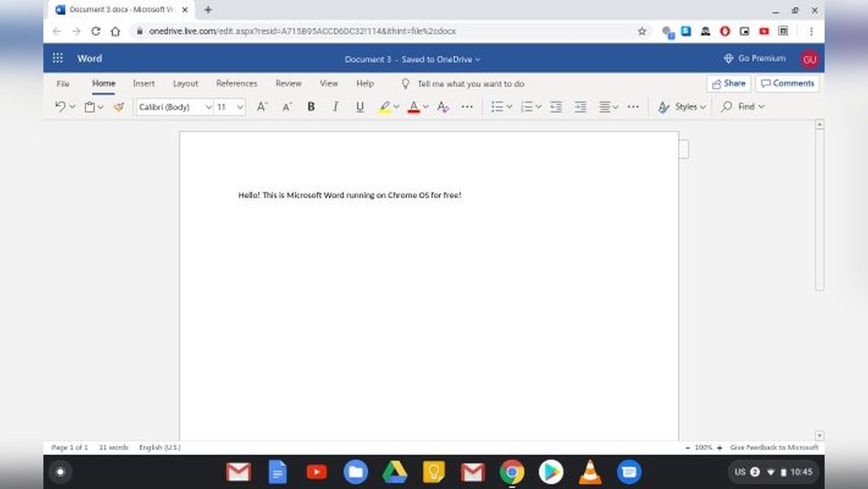Open Google Drive from the shelf

click(395, 472)
